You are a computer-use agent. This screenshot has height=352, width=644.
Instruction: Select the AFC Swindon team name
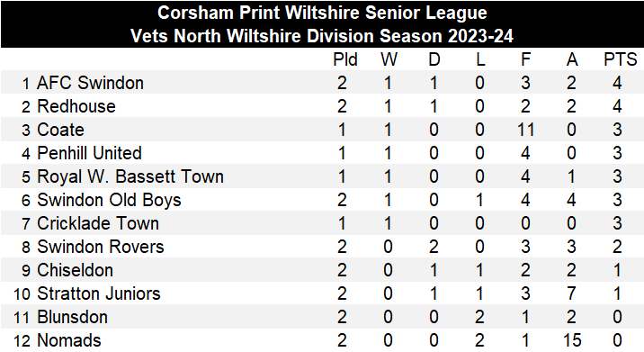click(90, 83)
